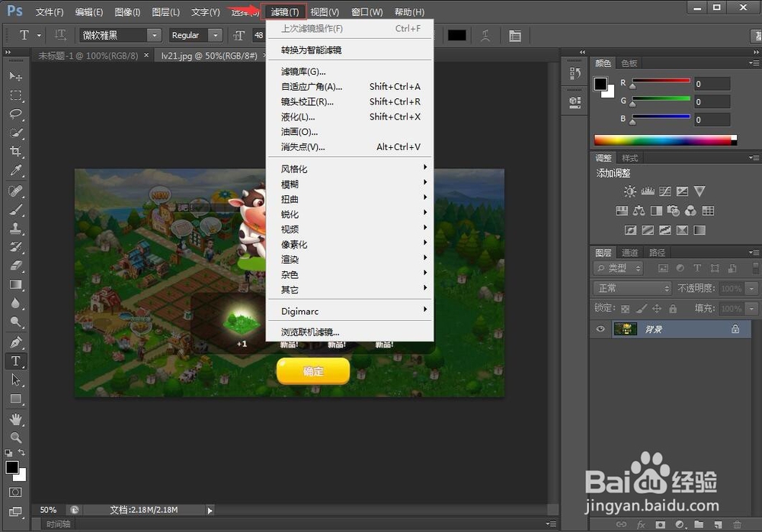Screen dimensions: 762x532
Task: Select the Hand tool
Action: [x=15, y=419]
